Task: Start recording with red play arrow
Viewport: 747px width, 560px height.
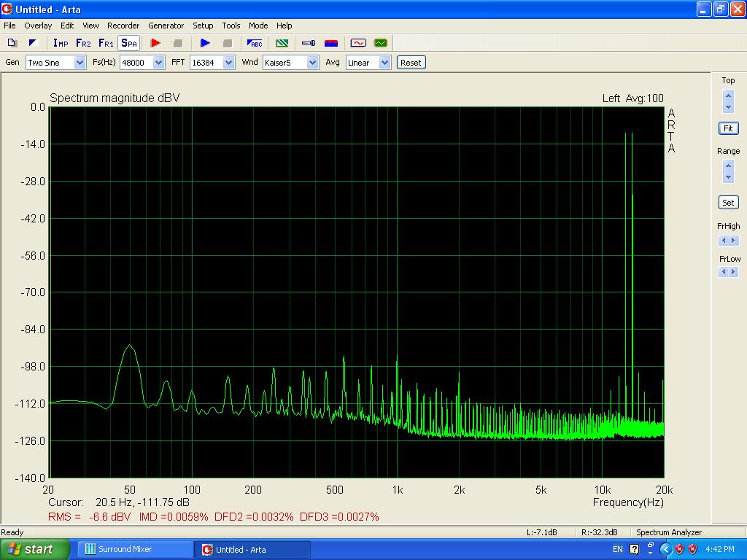Action: (155, 43)
